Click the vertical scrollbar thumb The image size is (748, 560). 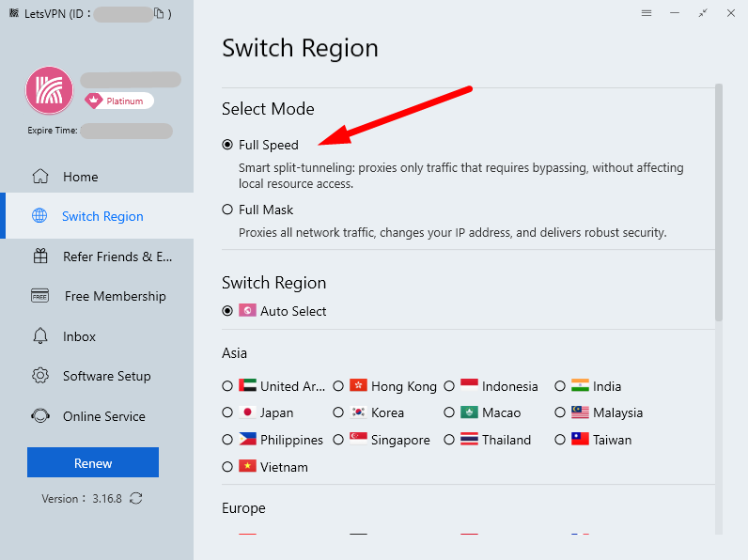(719, 202)
